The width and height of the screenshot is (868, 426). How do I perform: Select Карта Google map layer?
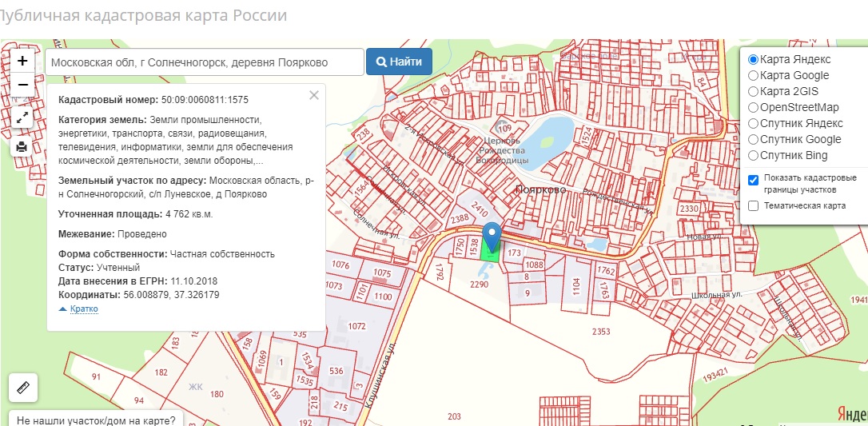753,75
